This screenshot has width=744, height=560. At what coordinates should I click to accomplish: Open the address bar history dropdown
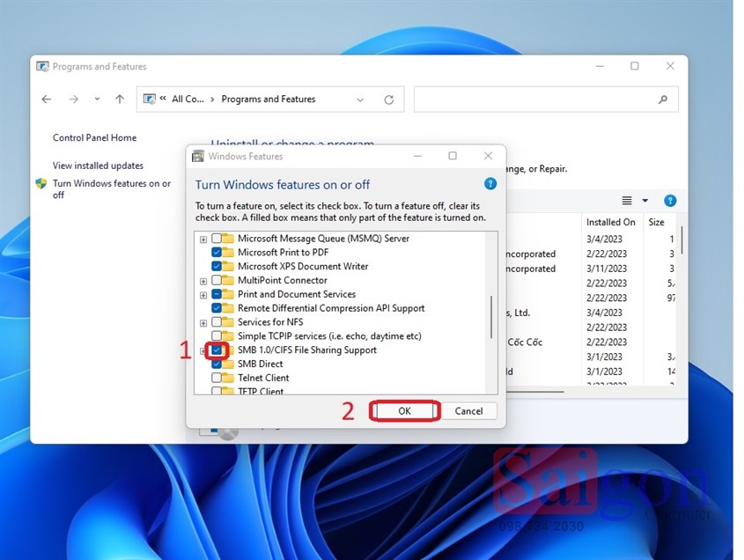pyautogui.click(x=360, y=99)
